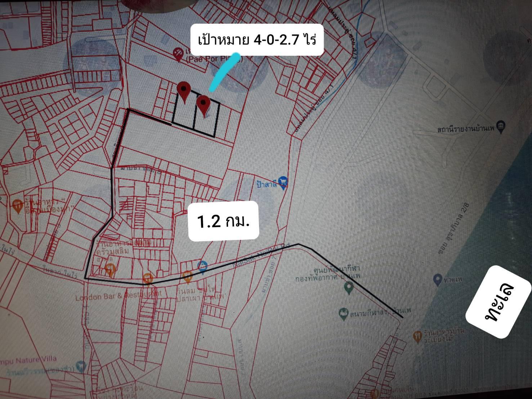Select the Pae Por restaurant marker icon

click(x=178, y=54)
